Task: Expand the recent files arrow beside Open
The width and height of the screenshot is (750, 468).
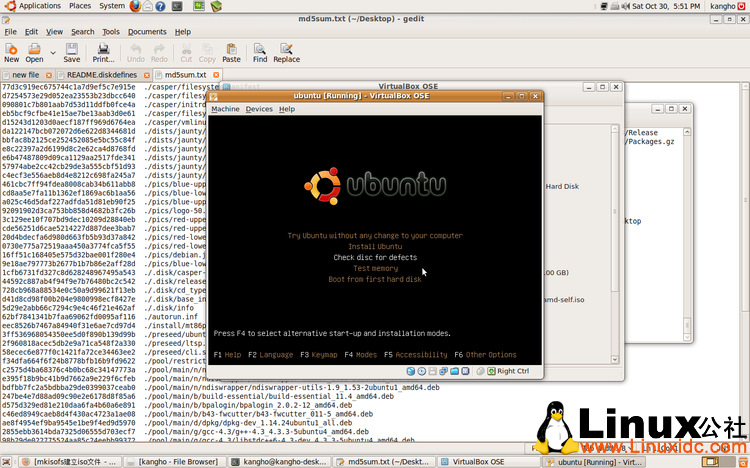Action: click(53, 53)
